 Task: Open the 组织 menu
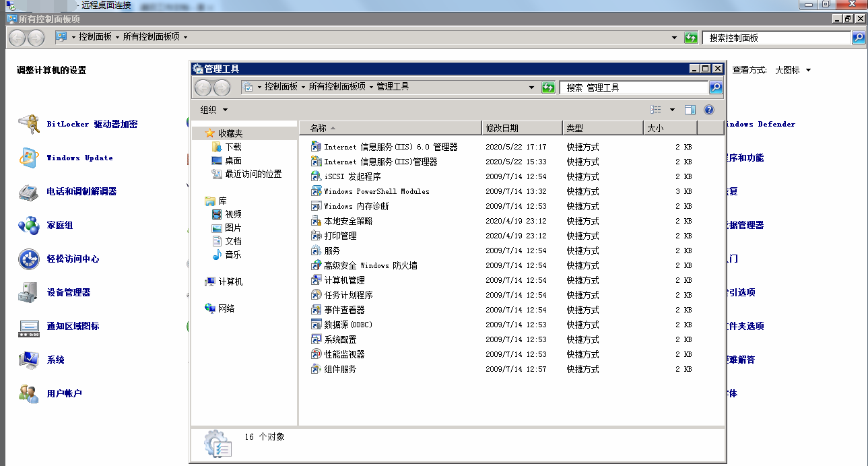click(x=214, y=110)
